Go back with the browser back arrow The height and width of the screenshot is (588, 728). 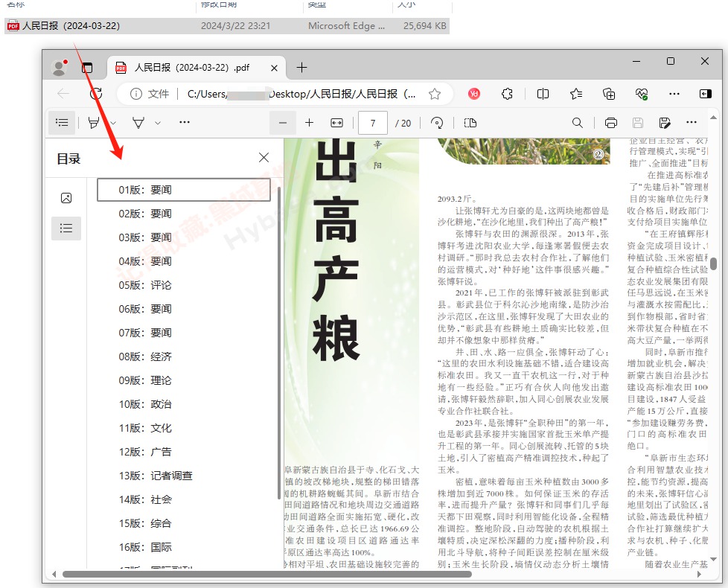63,95
